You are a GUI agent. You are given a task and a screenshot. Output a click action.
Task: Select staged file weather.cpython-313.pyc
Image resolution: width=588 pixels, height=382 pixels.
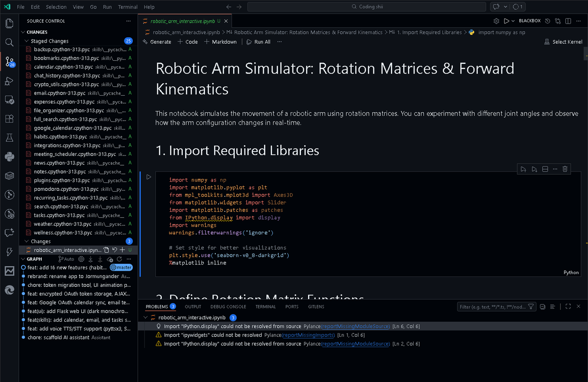click(x=78, y=224)
